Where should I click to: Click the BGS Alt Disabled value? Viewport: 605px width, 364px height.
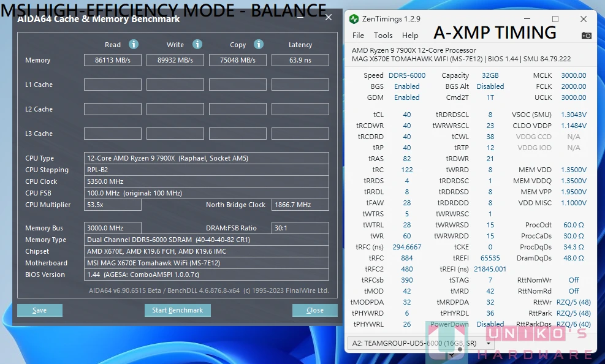click(490, 86)
